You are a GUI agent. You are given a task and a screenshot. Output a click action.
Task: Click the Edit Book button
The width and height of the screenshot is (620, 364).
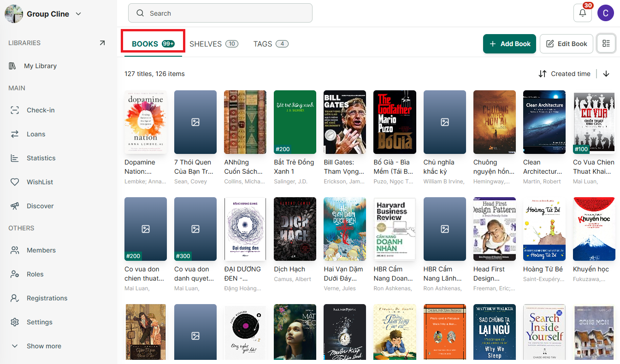click(566, 44)
